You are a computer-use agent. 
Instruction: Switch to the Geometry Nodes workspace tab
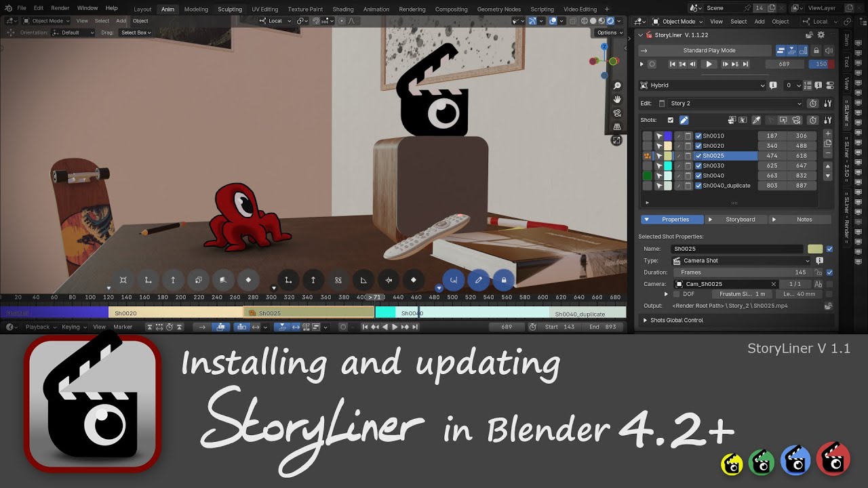tap(499, 9)
